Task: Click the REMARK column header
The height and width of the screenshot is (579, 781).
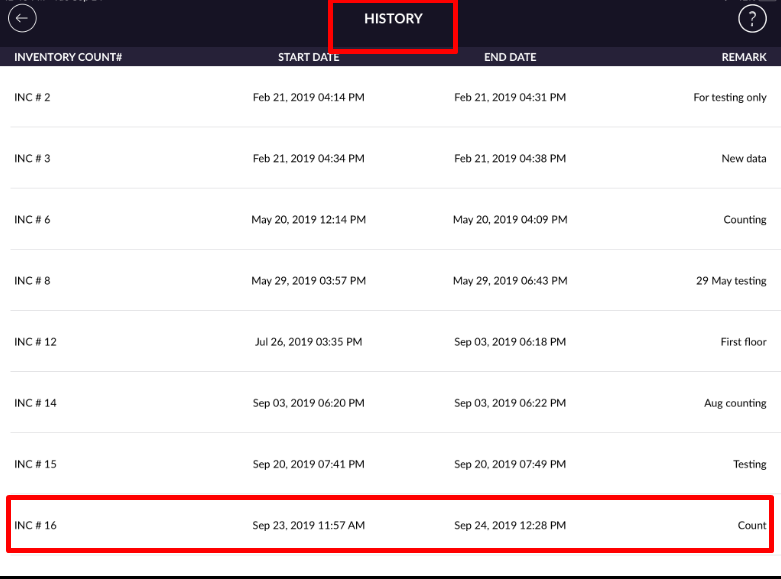Action: 744,57
